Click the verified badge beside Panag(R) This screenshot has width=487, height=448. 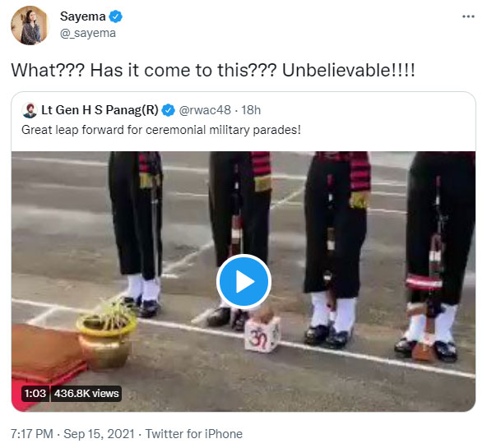click(169, 110)
